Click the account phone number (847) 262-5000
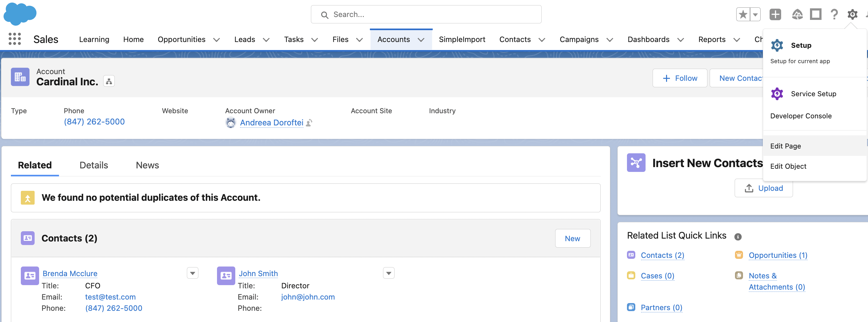The width and height of the screenshot is (868, 322). point(94,122)
